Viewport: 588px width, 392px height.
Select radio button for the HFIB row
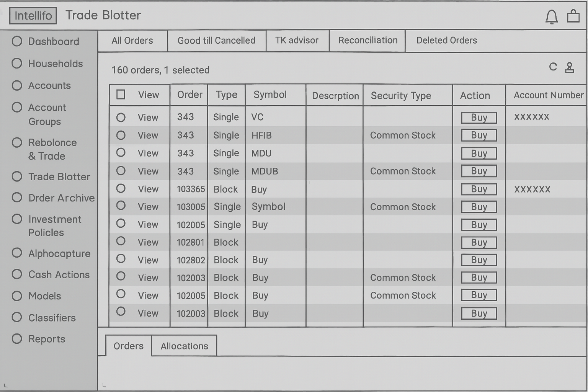click(x=121, y=135)
